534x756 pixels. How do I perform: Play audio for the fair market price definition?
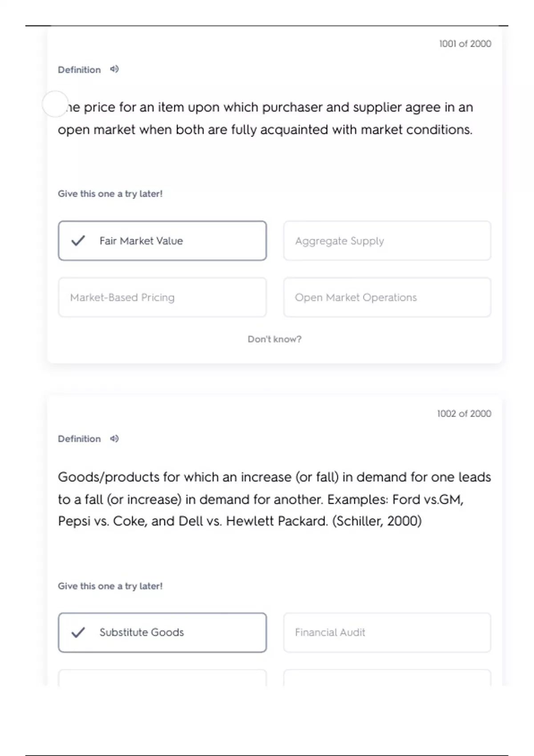click(x=114, y=69)
